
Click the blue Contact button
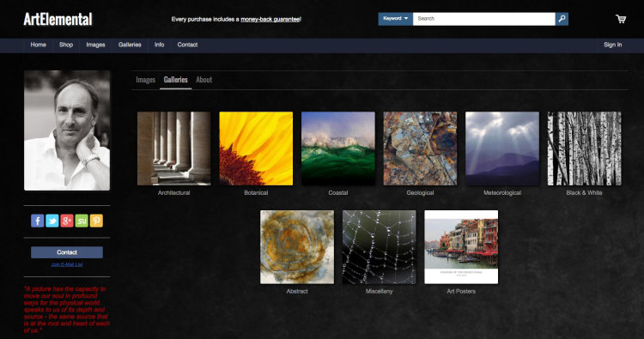click(67, 252)
